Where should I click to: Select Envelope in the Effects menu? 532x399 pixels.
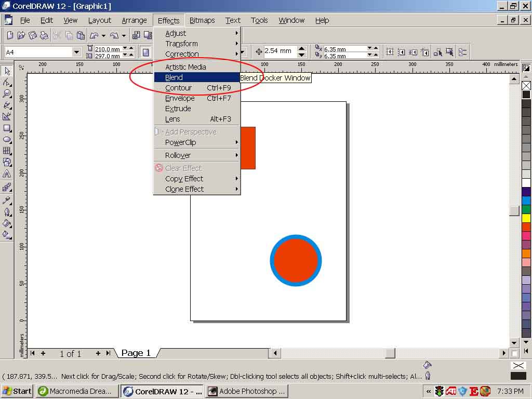[197, 98]
